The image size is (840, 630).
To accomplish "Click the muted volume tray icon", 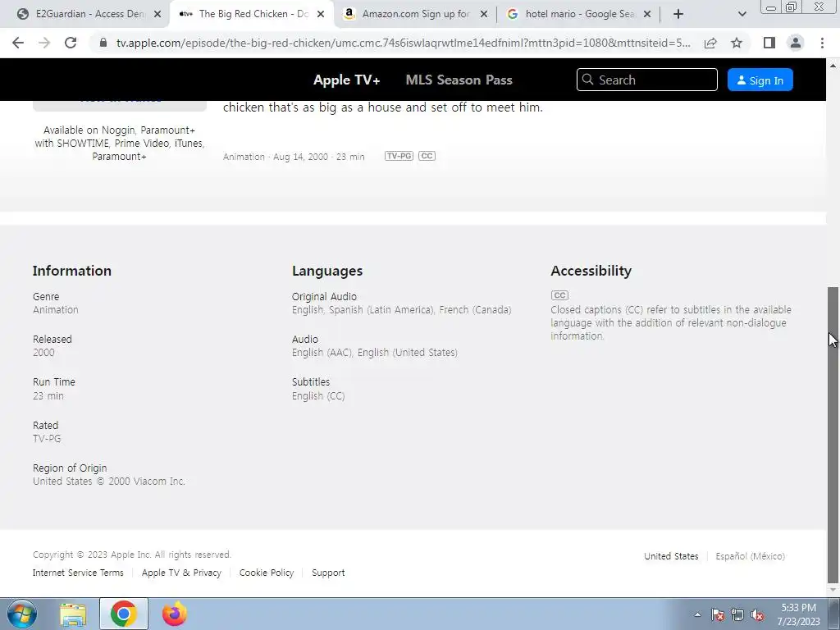I will click(x=757, y=614).
